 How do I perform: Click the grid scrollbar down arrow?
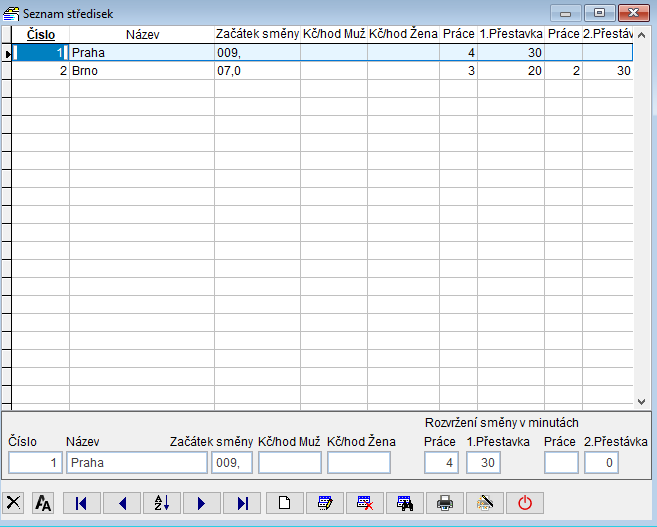click(x=641, y=402)
